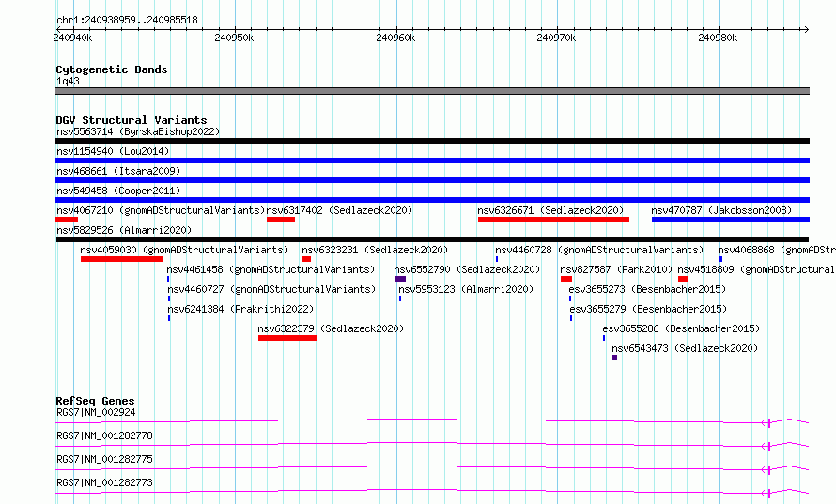Open nsv6543473 (Sedlazeck2020) label
This screenshot has height=504, width=836.
pos(685,348)
